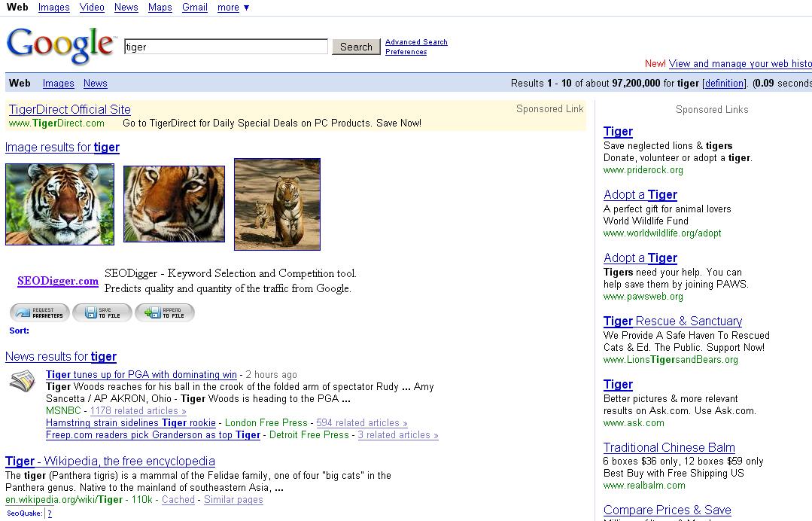The image size is (812, 521).
Task: Open 'Tiger tunes up for PGA with dominating win'
Action: (x=141, y=374)
